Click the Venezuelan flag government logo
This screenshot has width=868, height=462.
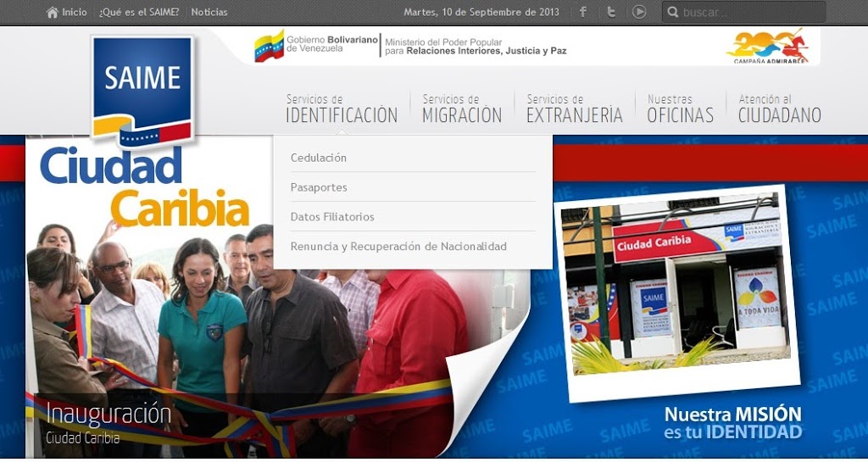pyautogui.click(x=269, y=46)
